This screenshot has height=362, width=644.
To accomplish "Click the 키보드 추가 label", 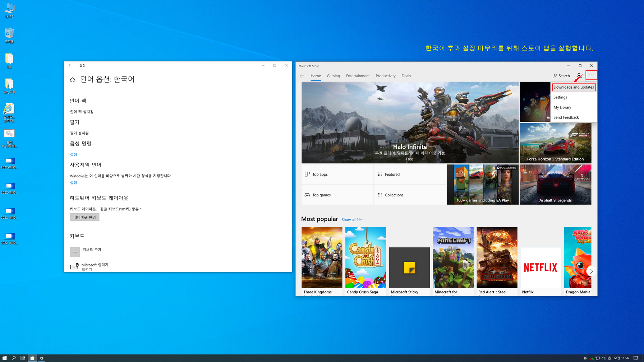I will tap(92, 250).
